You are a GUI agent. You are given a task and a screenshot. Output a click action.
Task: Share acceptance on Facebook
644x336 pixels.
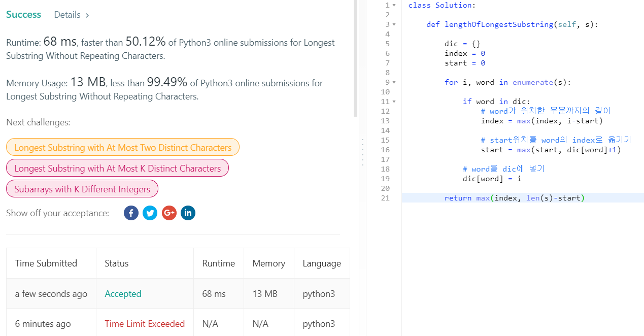coord(131,213)
